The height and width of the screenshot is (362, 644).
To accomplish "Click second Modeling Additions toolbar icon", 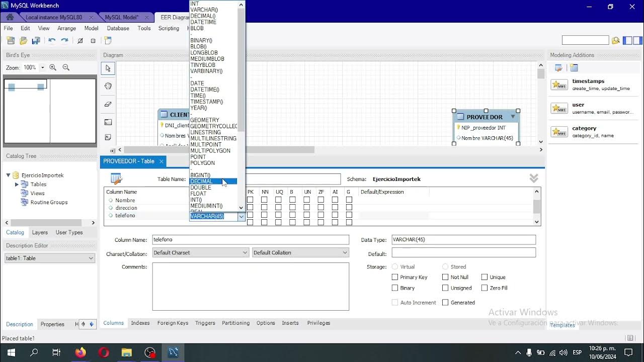I will point(574,68).
